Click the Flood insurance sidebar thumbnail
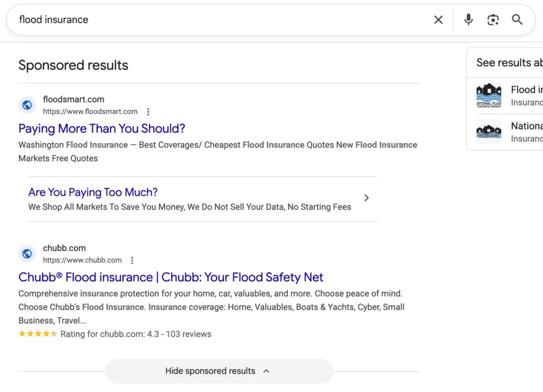 tap(488, 95)
